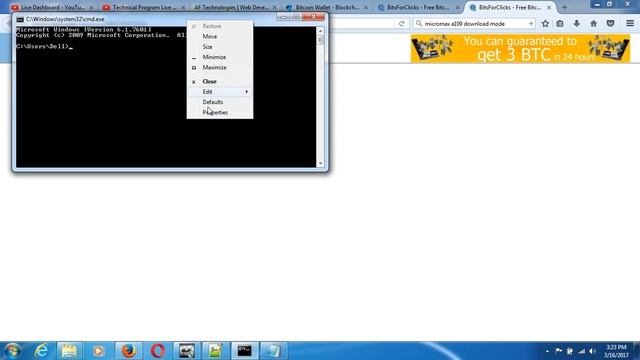Image resolution: width=640 pixels, height=360 pixels.
Task: Click the taskbar icon right of cmd
Action: click(273, 351)
